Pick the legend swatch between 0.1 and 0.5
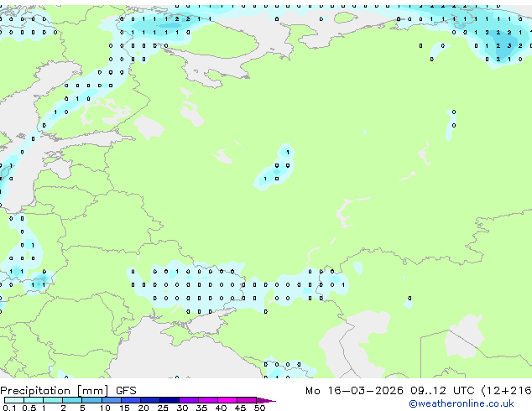532x411 pixels. [14, 400]
